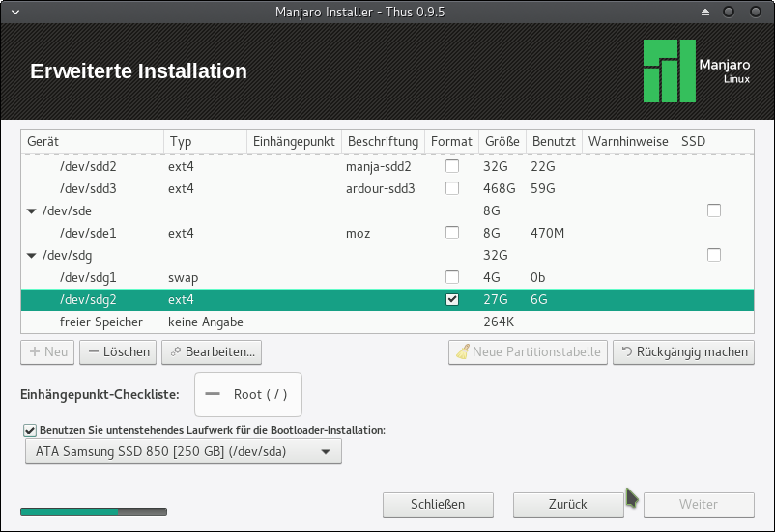Image resolution: width=775 pixels, height=532 pixels.
Task: Toggle the bootloader installation checkbox
Action: click(30, 429)
